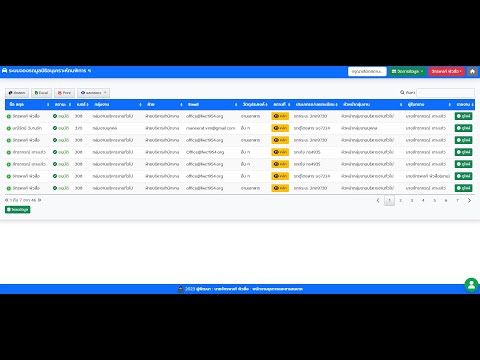
Task: Select pagination page 2
Action: click(x=401, y=200)
